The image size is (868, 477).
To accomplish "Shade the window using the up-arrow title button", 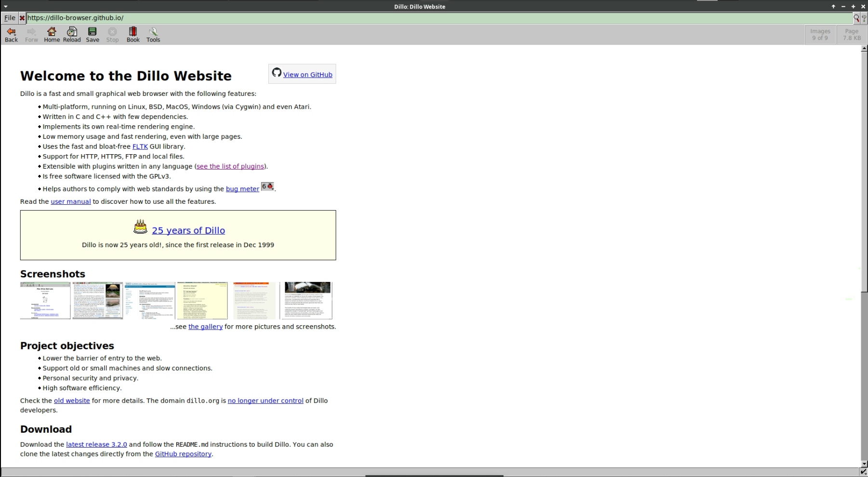I will (x=833, y=6).
